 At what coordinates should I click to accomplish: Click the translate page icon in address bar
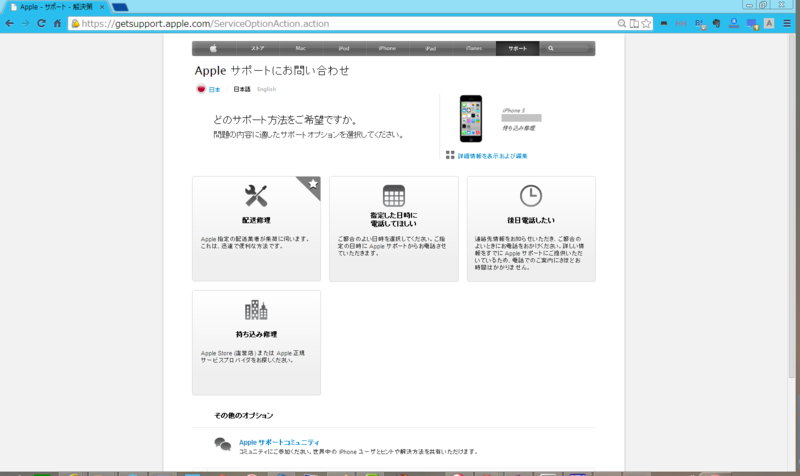click(634, 23)
